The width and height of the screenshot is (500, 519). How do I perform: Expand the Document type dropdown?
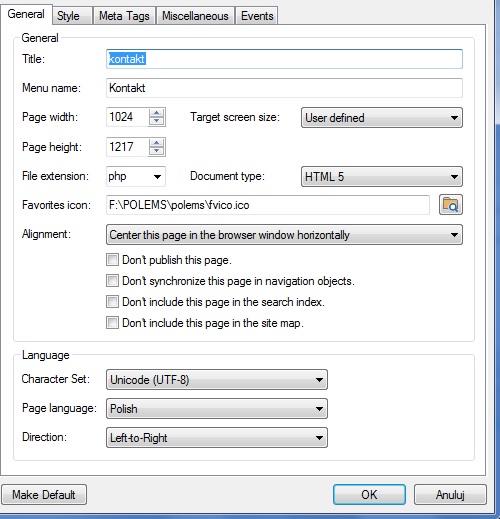pyautogui.click(x=382, y=176)
